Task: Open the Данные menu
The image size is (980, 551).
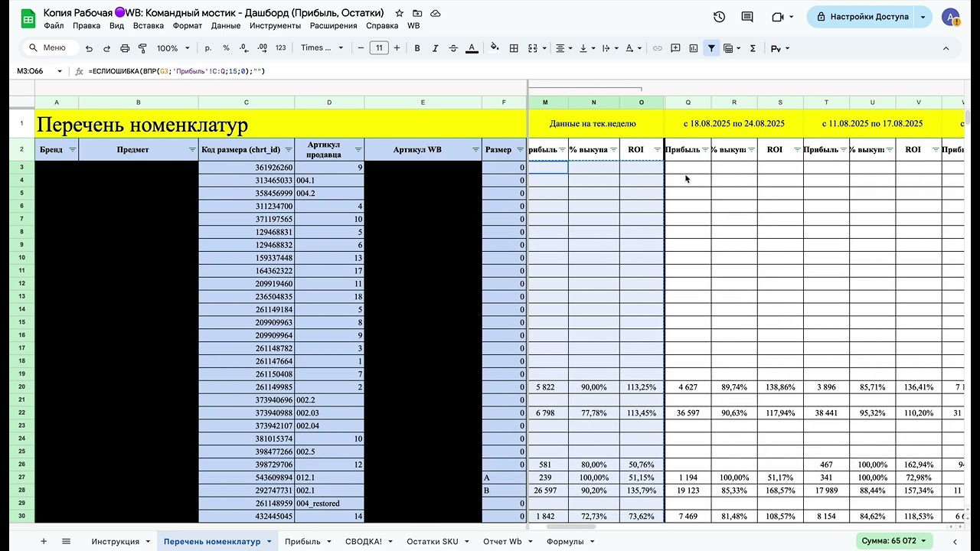Action: click(x=226, y=25)
